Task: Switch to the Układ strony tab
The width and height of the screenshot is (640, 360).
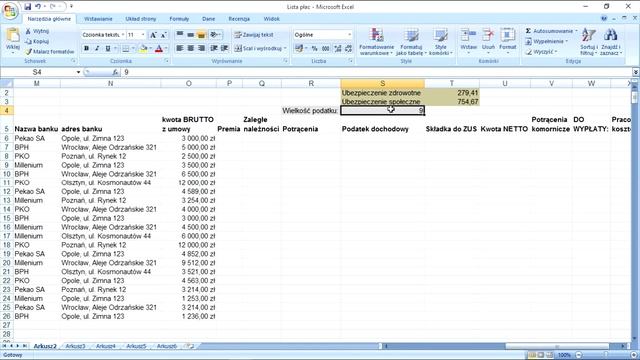Action: pyautogui.click(x=141, y=19)
